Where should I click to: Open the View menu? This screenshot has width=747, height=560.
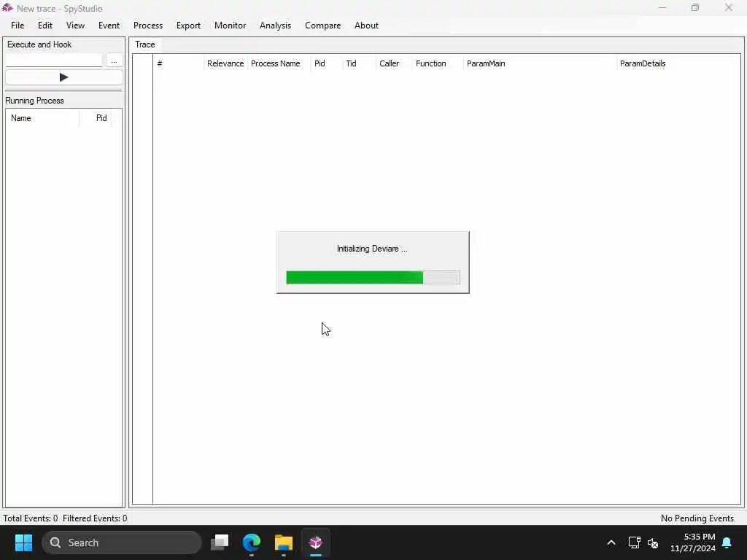point(75,26)
